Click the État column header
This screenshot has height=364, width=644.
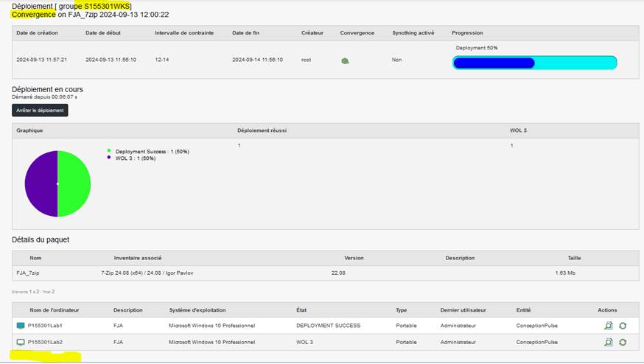(301, 310)
